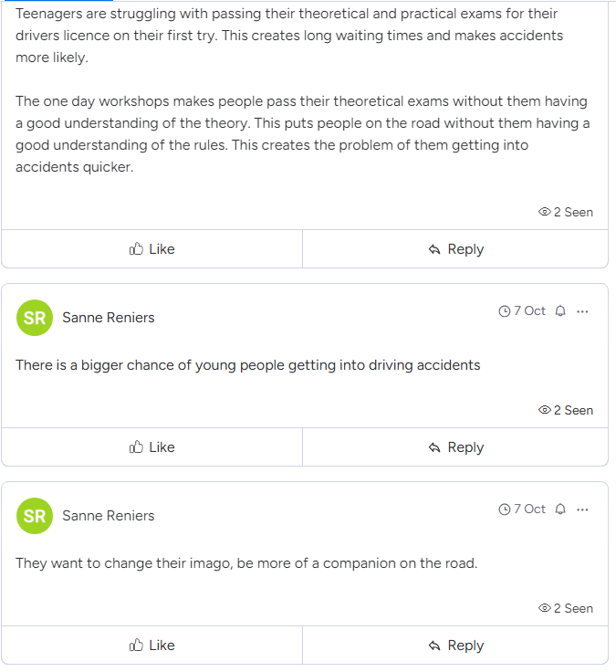Image resolution: width=616 pixels, height=672 pixels.
Task: Reply to the imago companion update
Action: pyautogui.click(x=455, y=646)
